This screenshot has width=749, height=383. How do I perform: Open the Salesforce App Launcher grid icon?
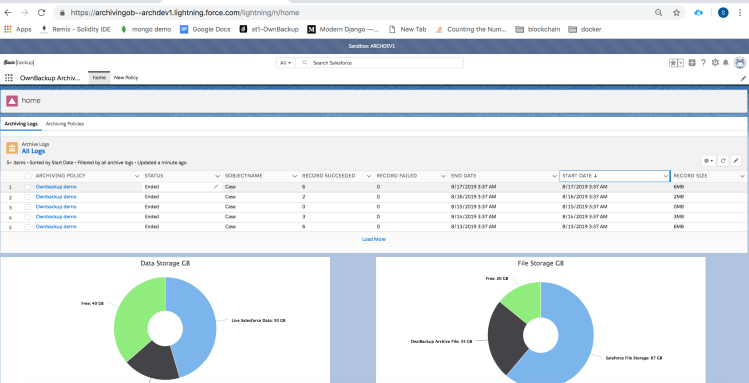click(9, 77)
